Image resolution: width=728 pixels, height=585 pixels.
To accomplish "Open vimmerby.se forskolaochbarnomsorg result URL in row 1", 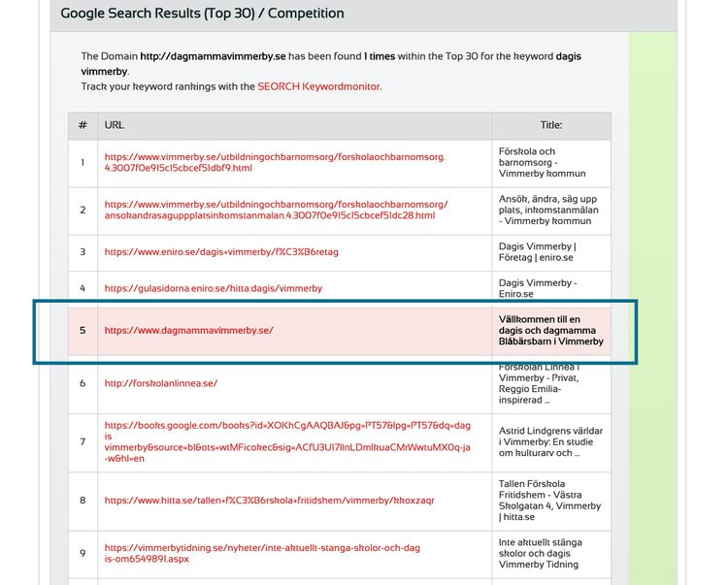I will [x=275, y=162].
